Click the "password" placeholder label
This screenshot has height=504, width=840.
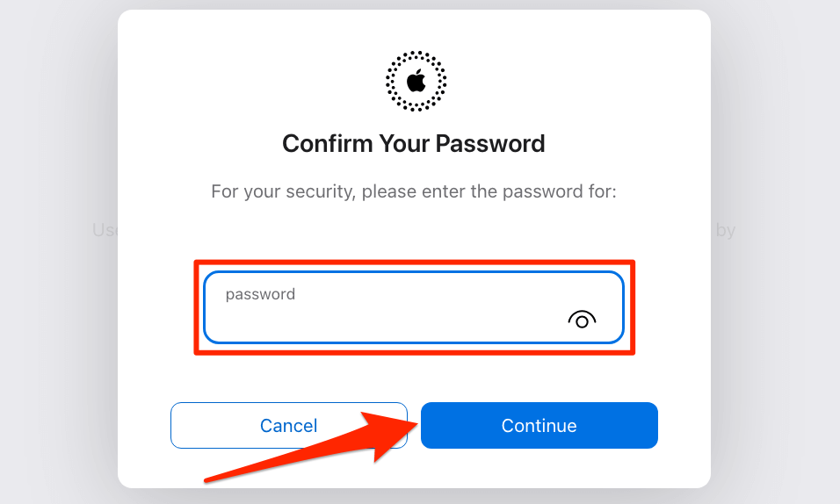[x=260, y=294]
